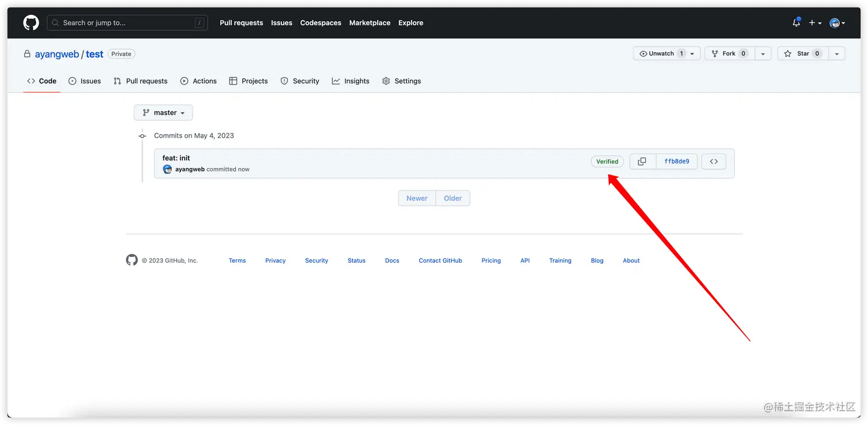Open the Training footer link

point(560,261)
